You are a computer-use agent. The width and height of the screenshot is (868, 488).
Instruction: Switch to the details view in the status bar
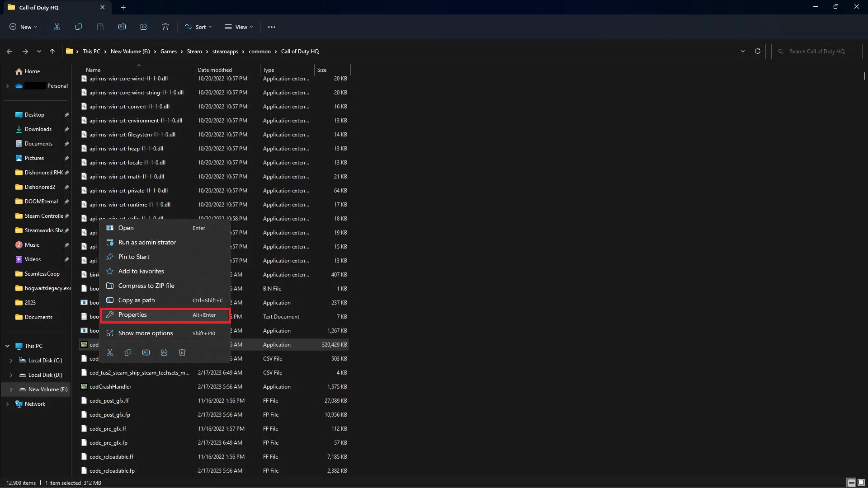point(851,483)
